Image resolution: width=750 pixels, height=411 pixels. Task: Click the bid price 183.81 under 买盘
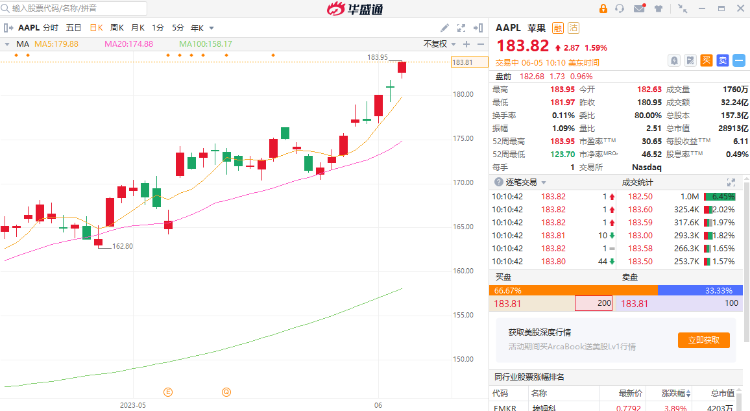click(507, 303)
